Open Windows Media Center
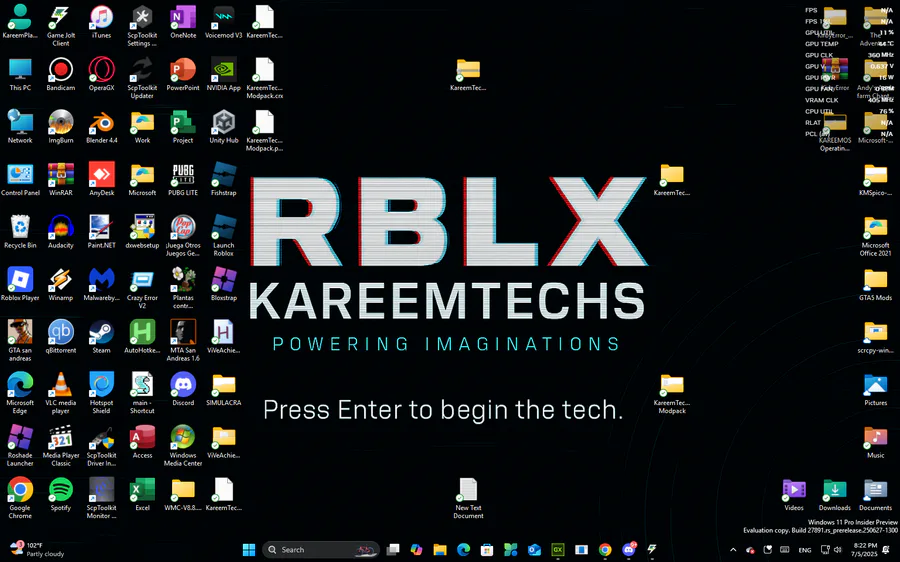The height and width of the screenshot is (562, 900). [x=183, y=446]
